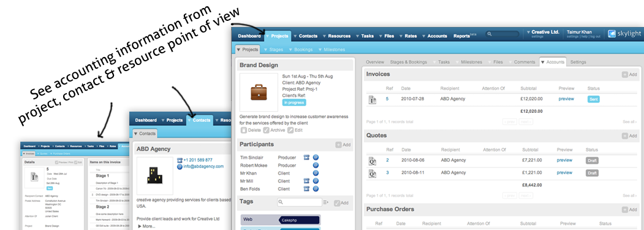Click the preview link for invoice 5
This screenshot has width=644, height=230.
pyautogui.click(x=566, y=99)
